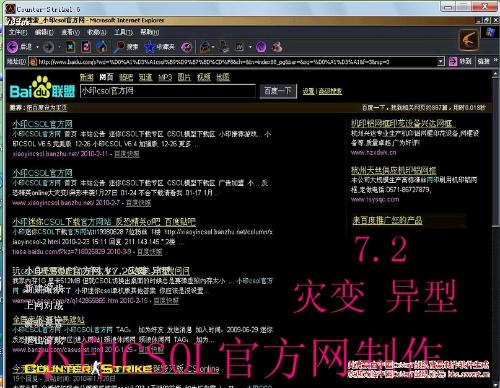Click the Counter-Strike window title icon
The width and height of the screenshot is (500, 388).
coord(11,8)
